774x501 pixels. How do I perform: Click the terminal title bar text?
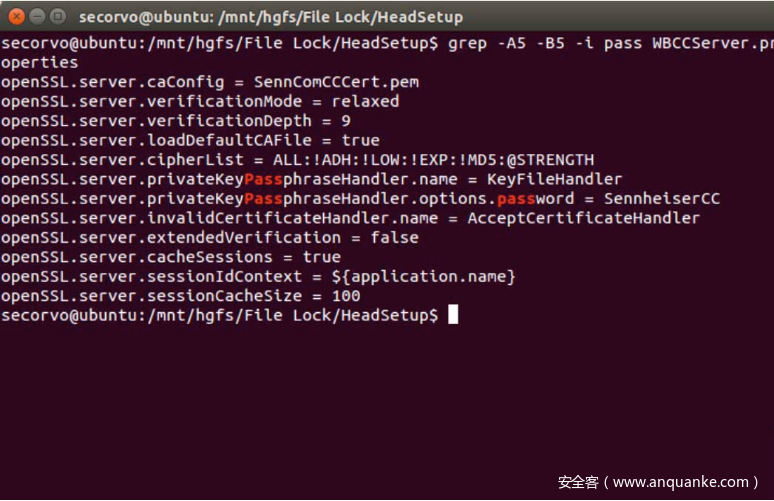click(271, 17)
